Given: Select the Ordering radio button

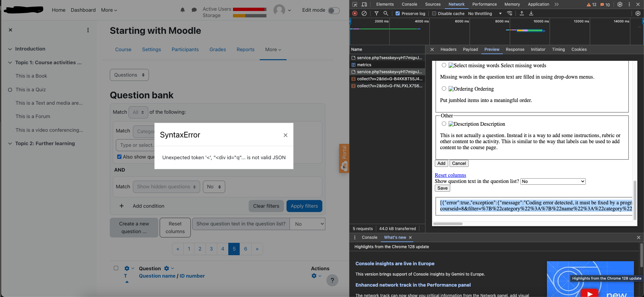Looking at the screenshot, I should pyautogui.click(x=444, y=89).
